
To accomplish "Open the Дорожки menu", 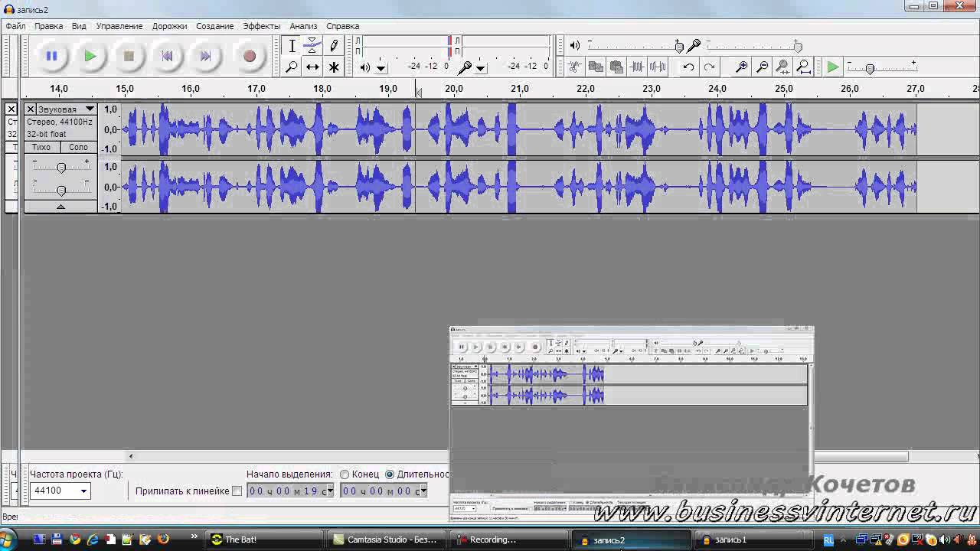I will 169,26.
